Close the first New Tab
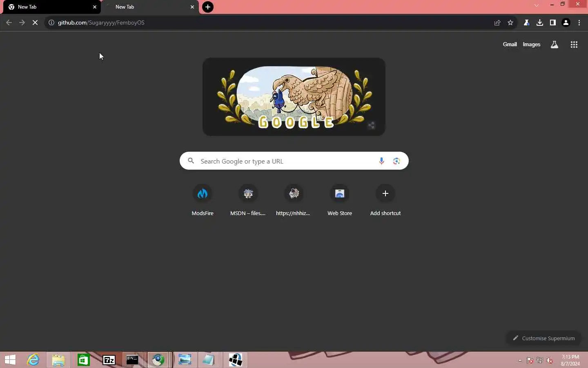 point(94,7)
